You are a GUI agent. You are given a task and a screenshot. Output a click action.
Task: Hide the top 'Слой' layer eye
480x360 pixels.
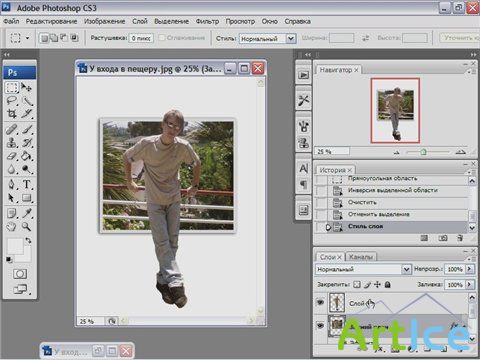click(x=320, y=302)
